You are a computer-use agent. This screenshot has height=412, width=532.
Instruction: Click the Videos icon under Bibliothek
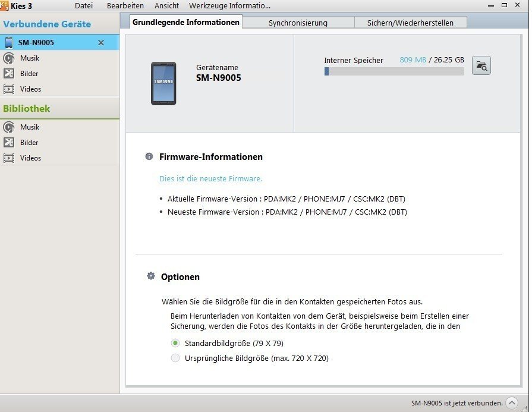(x=9, y=158)
